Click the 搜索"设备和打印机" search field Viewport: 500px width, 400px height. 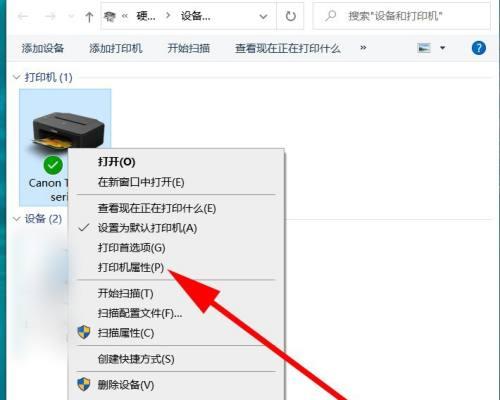click(401, 16)
